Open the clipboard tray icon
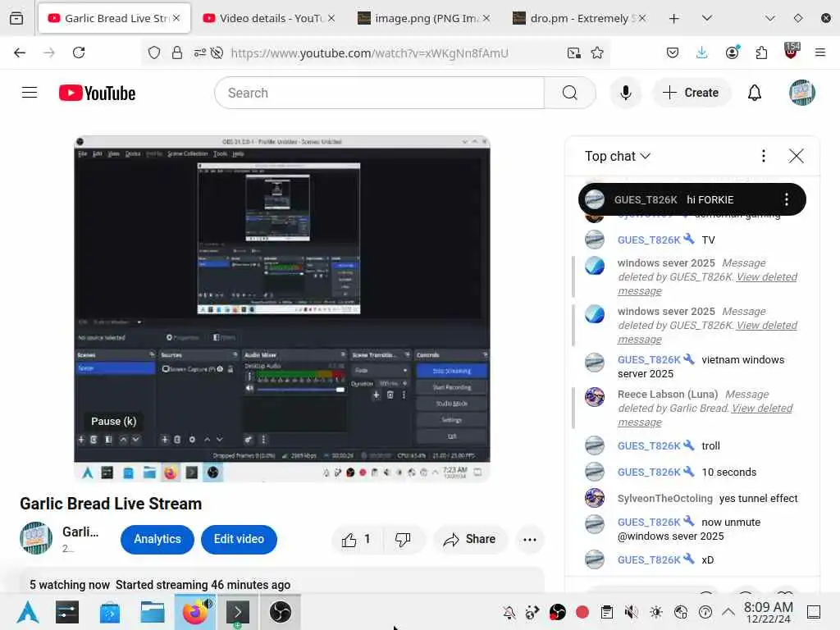This screenshot has height=630, width=840. tap(607, 612)
